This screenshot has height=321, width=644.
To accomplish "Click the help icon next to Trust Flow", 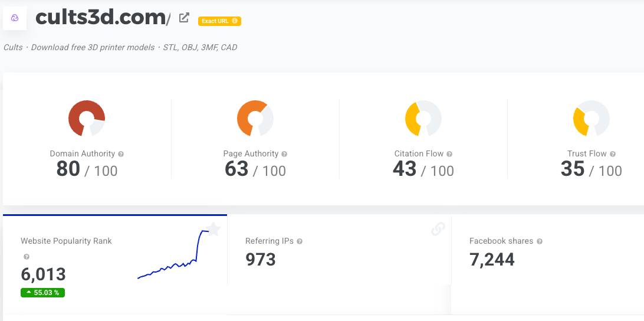I will [x=613, y=154].
